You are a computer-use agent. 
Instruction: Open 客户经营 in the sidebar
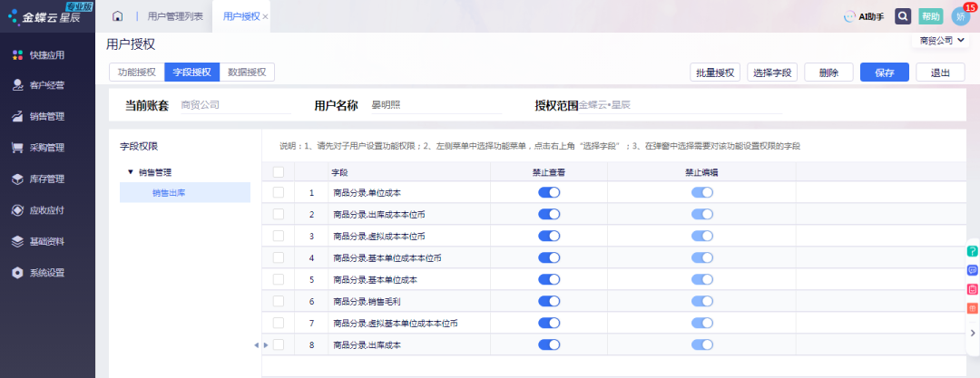[x=47, y=85]
